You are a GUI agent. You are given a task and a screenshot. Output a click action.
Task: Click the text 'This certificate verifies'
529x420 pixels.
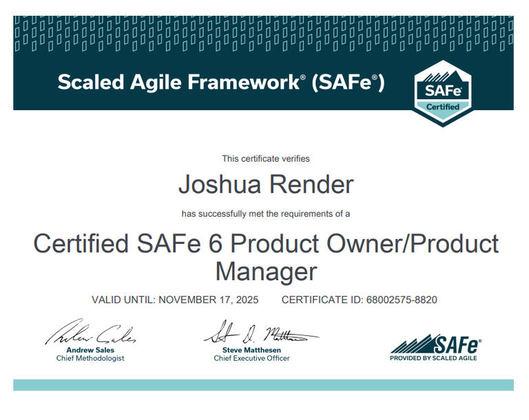[x=266, y=158]
